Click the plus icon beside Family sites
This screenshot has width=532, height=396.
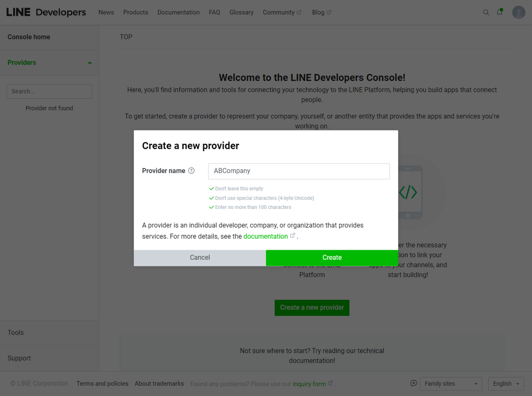coord(413,383)
